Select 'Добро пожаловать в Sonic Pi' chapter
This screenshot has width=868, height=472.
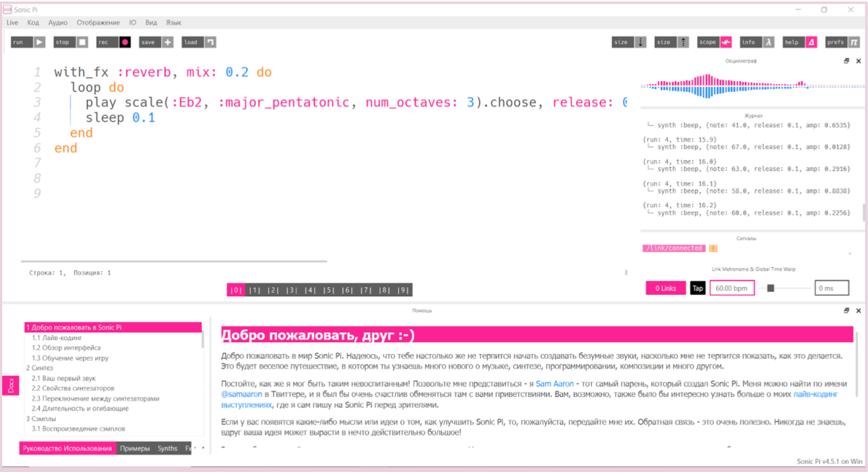pos(113,327)
